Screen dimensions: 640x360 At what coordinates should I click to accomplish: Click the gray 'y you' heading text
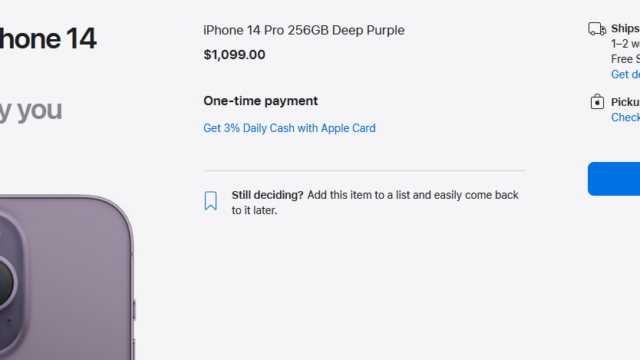31,111
